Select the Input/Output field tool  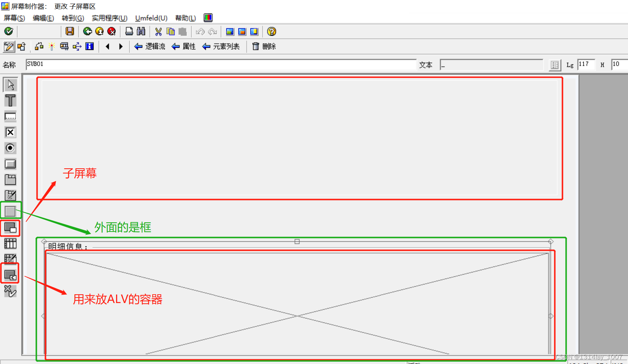point(10,116)
